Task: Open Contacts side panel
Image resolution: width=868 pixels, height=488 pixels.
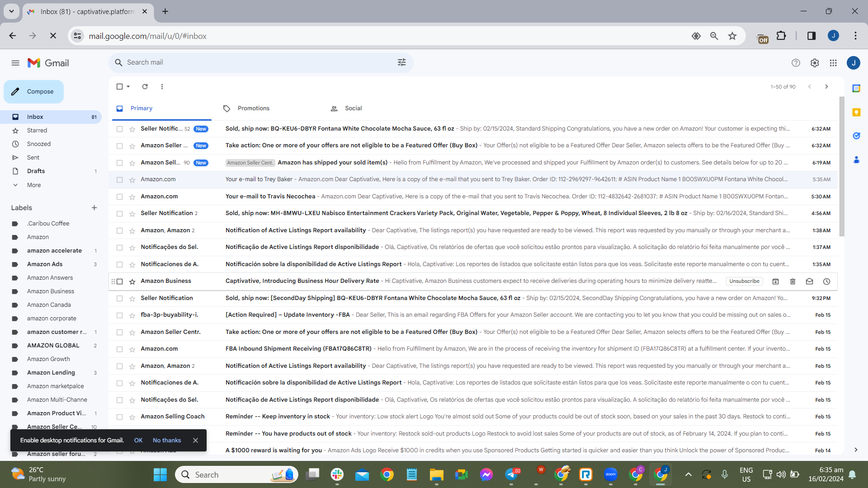Action: (x=856, y=160)
